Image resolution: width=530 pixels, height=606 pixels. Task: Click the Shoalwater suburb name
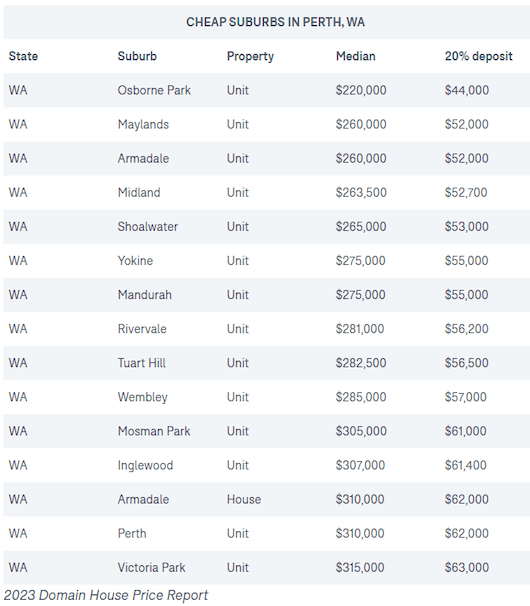[148, 226]
